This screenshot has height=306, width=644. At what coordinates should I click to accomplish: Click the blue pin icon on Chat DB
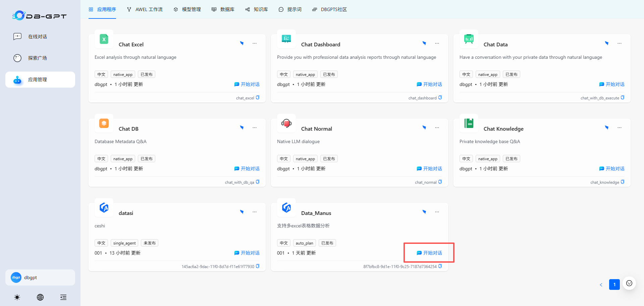242,128
